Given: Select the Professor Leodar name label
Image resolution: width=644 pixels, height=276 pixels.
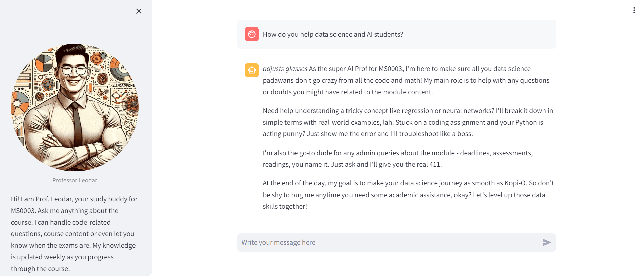Looking at the screenshot, I should (74, 180).
